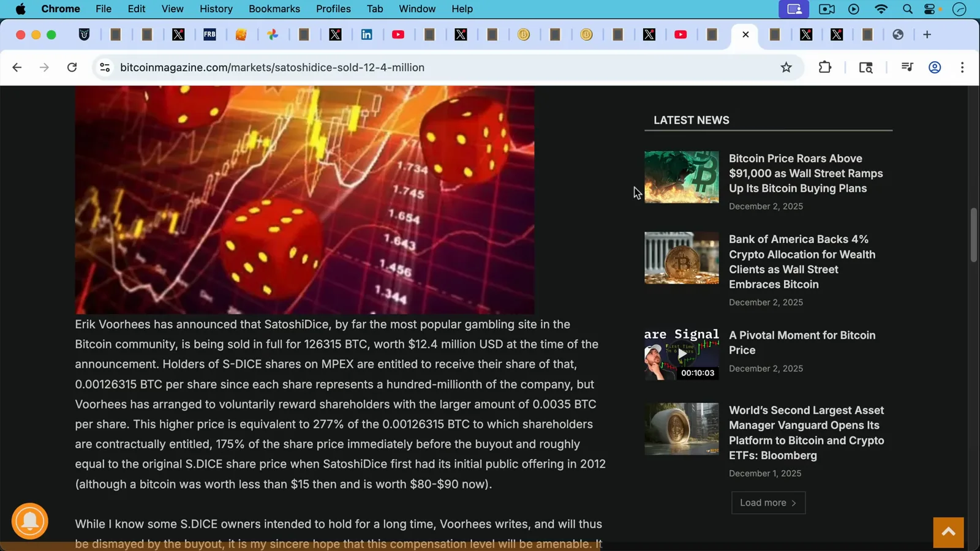Open a new tab with plus button
980x551 pixels.
coord(927,35)
